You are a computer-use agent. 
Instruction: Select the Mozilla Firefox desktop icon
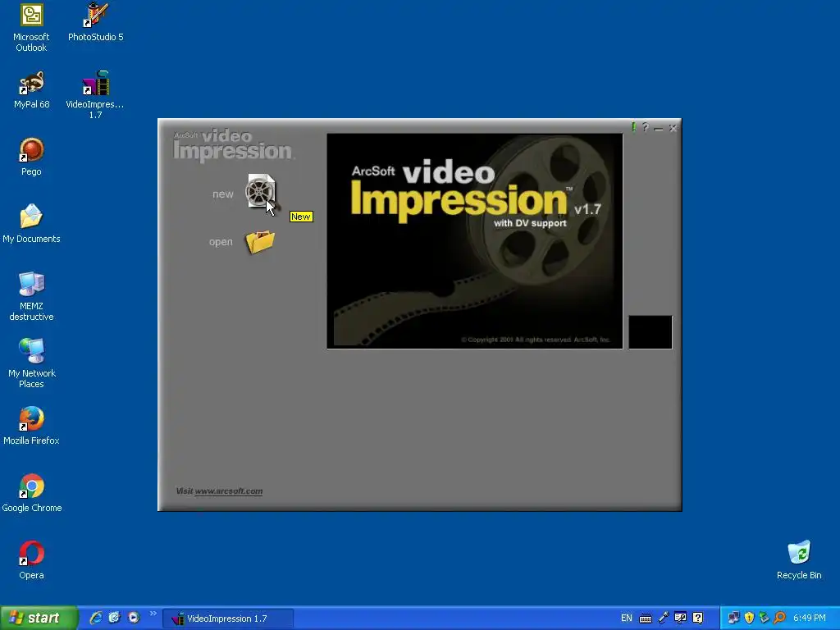[31, 426]
